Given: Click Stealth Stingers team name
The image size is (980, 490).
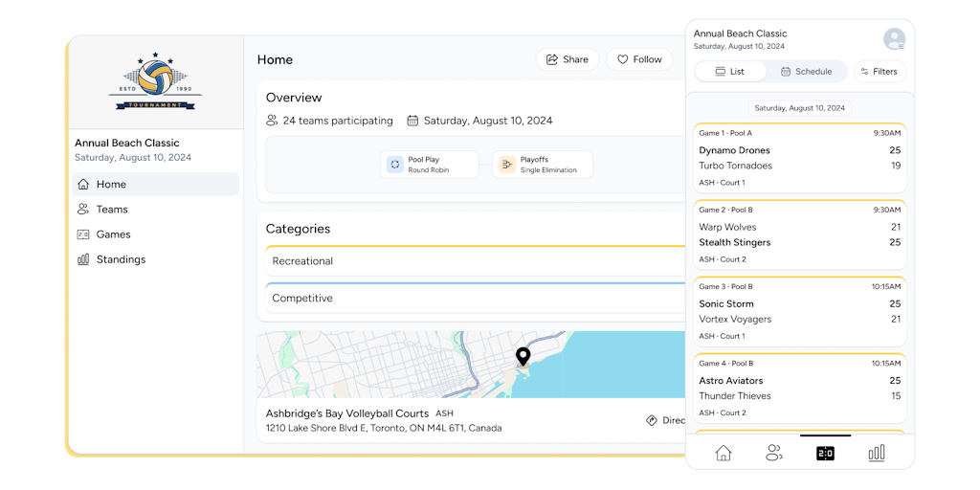Looking at the screenshot, I should coord(735,242).
